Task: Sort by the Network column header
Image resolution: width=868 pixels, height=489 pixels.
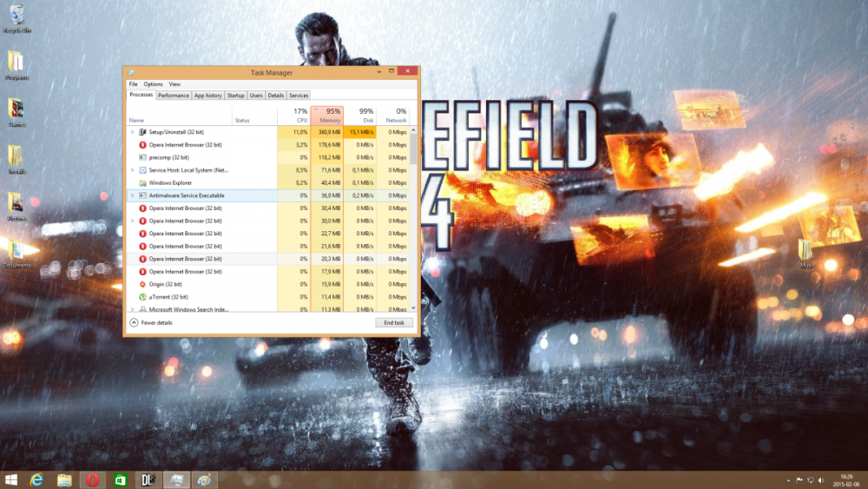Action: pos(393,116)
